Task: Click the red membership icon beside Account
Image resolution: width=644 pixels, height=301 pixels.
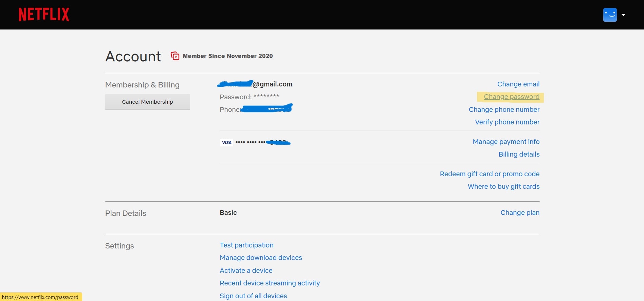Action: (x=175, y=56)
